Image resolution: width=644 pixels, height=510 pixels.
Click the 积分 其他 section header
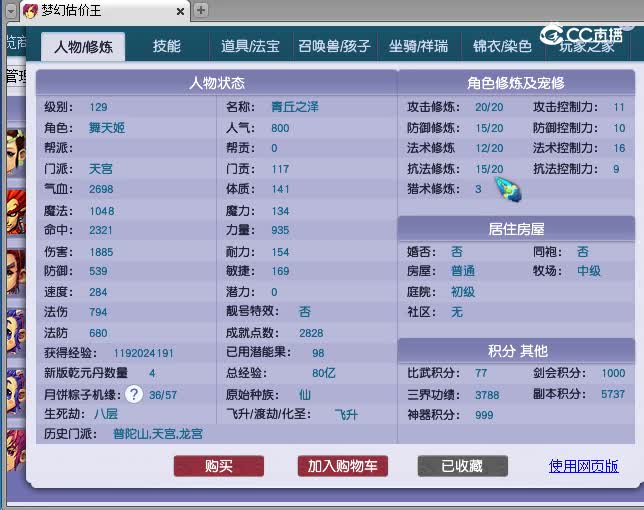[516, 351]
